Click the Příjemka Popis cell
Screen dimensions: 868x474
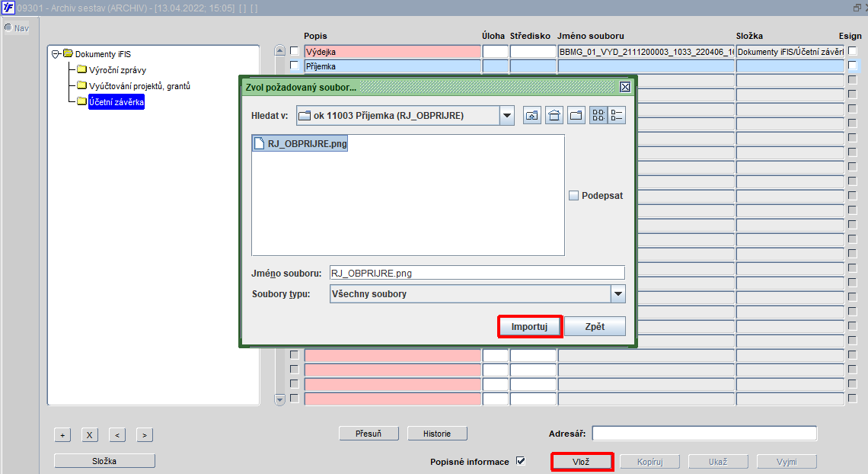point(392,66)
